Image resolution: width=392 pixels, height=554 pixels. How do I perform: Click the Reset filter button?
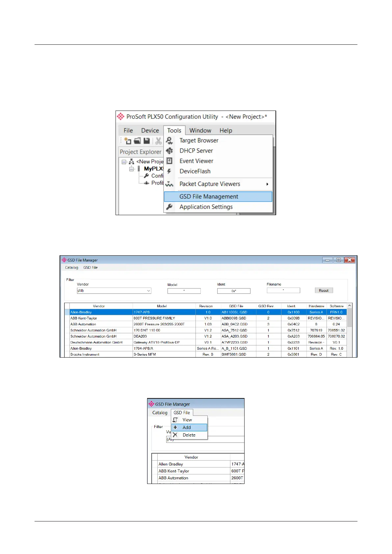point(324,290)
